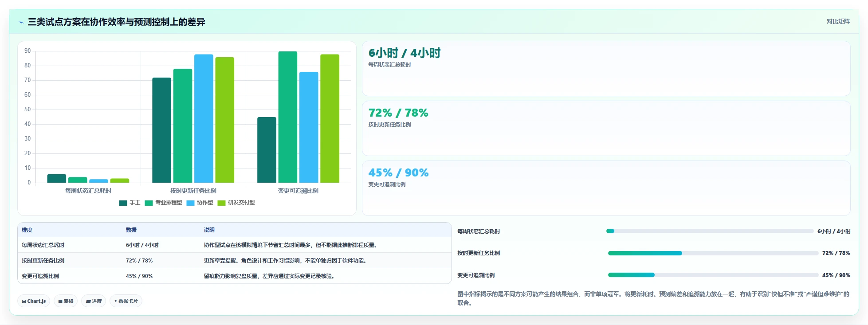Click the 协作型 bar in 每周状态汇总耗时 group
868x325 pixels.
98,181
